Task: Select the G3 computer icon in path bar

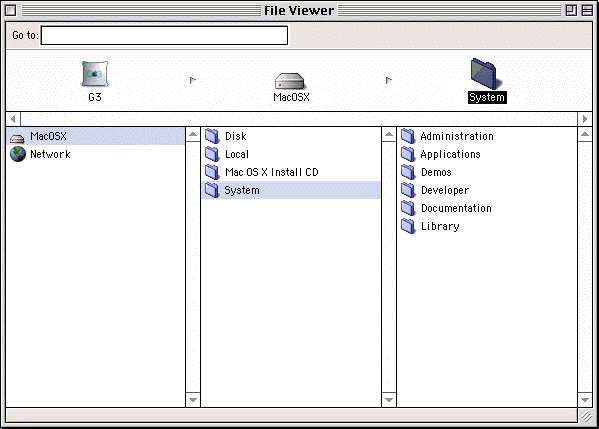Action: click(x=95, y=74)
